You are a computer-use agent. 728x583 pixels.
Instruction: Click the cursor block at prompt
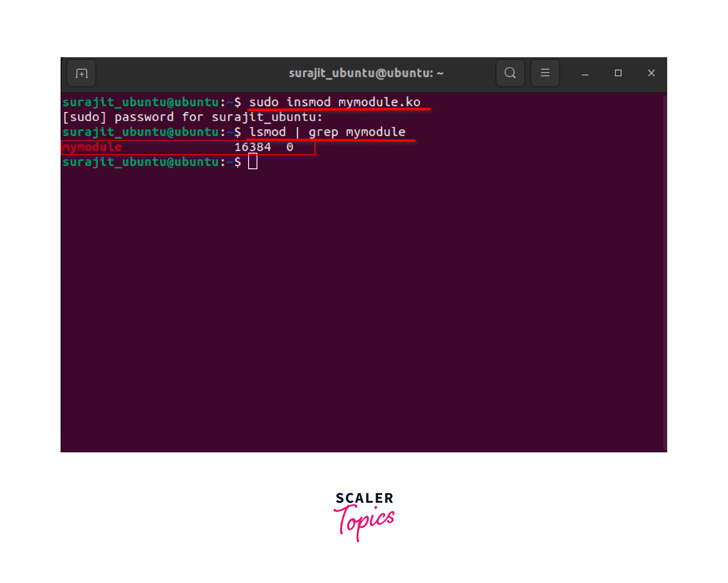tap(253, 161)
